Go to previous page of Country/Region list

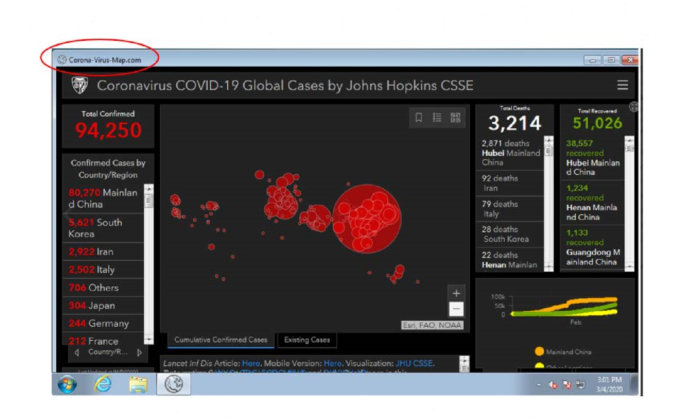click(77, 352)
